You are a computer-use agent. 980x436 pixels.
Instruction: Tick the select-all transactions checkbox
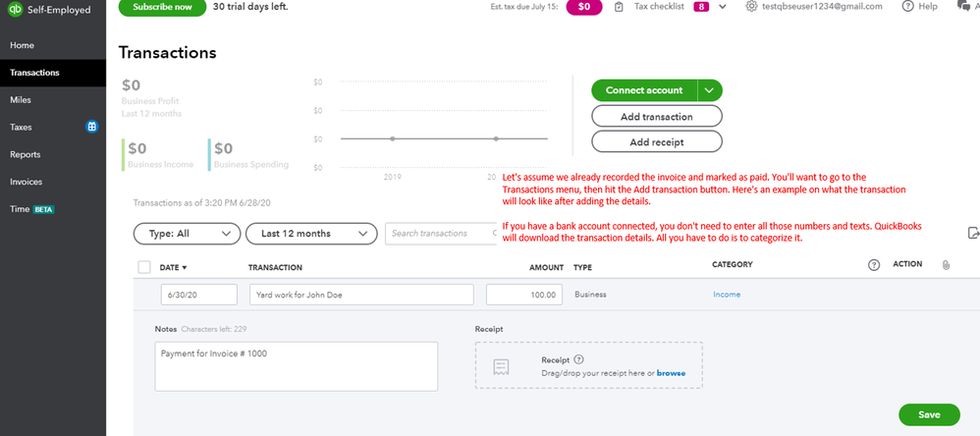point(144,267)
